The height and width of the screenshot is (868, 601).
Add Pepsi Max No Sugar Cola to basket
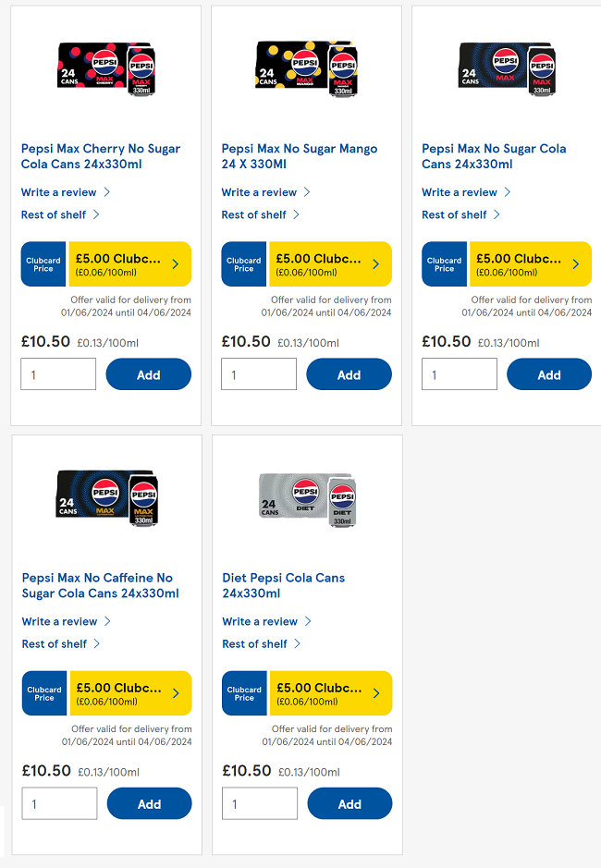(x=548, y=374)
